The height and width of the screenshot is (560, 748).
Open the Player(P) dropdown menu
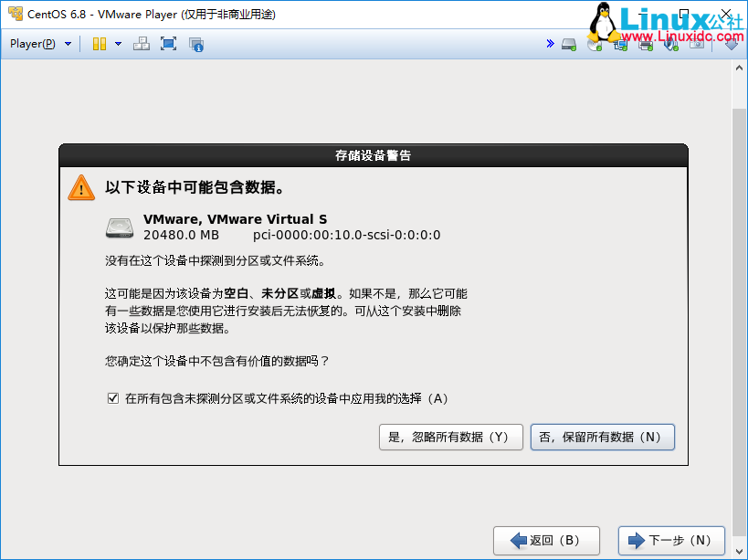tap(35, 43)
